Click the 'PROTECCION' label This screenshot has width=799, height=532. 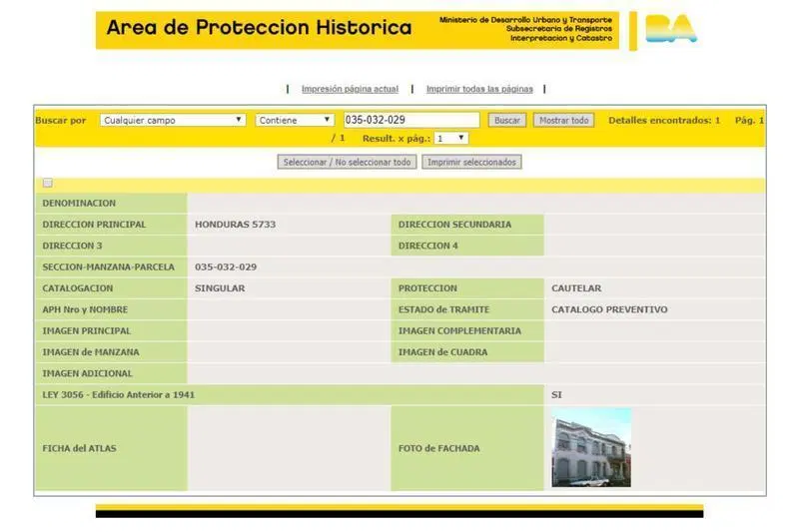427,288
